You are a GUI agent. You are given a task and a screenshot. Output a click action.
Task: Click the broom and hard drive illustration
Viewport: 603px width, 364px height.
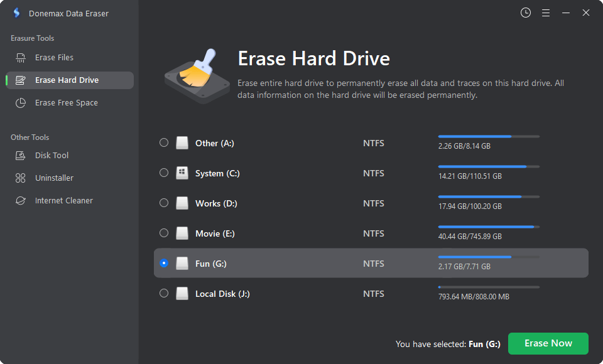[x=197, y=77]
